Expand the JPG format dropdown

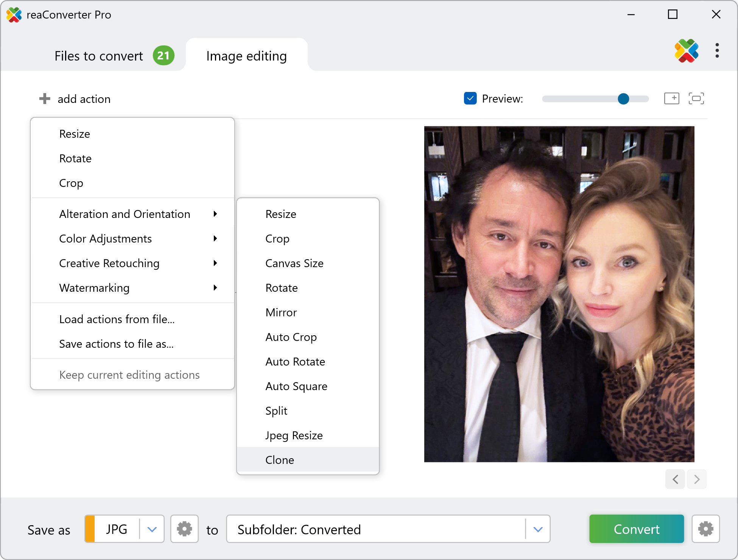point(152,529)
